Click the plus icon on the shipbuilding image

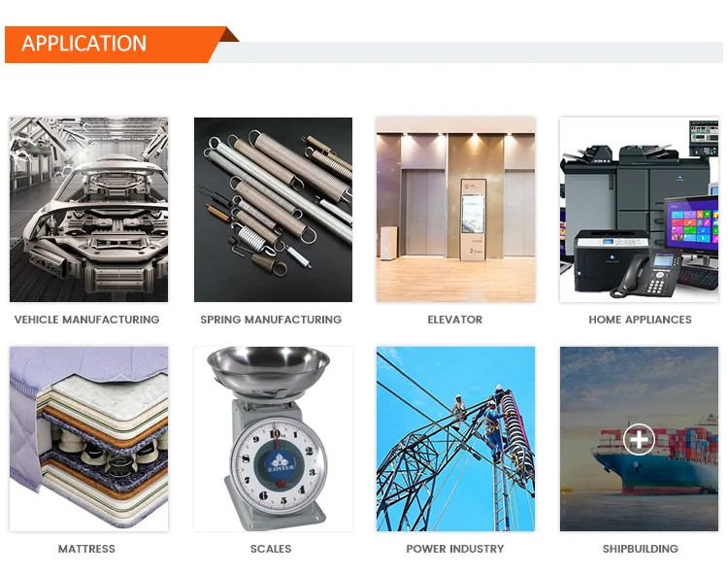[x=639, y=439]
